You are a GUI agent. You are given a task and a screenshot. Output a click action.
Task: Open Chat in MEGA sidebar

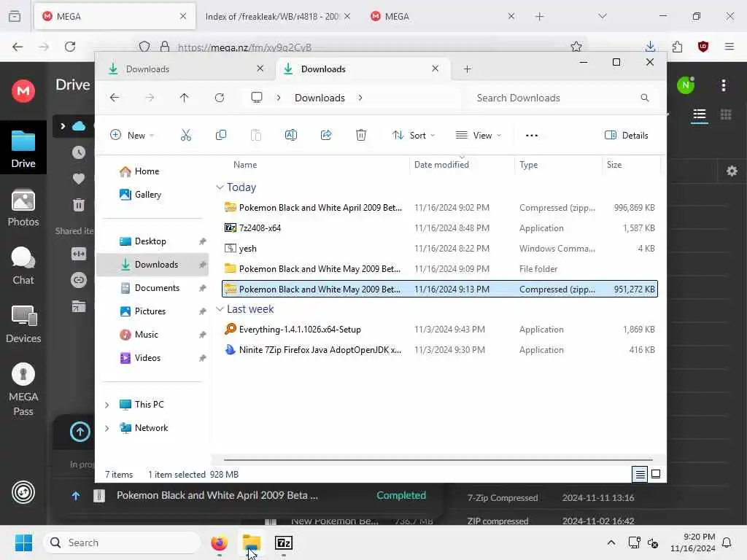(23, 265)
